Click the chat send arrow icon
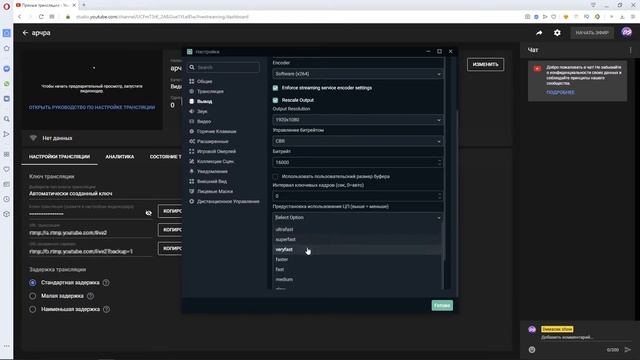Viewport: 640px width, 360px height. click(628, 349)
